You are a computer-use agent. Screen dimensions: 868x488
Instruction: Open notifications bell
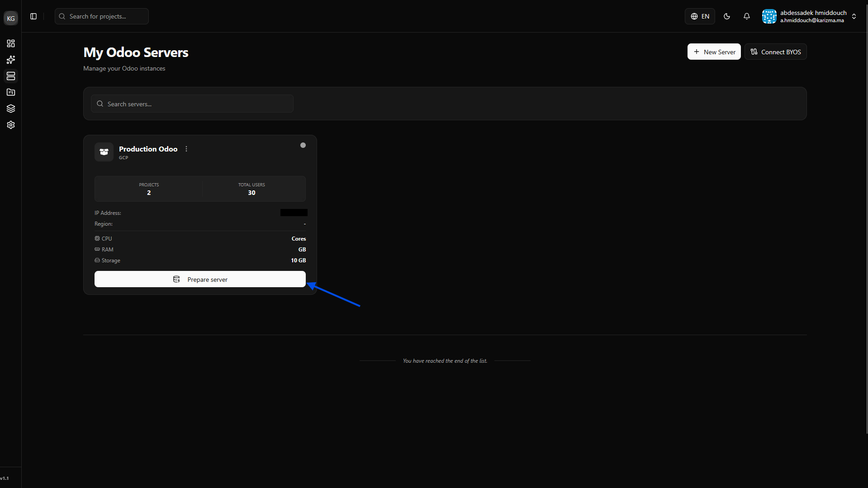point(747,16)
